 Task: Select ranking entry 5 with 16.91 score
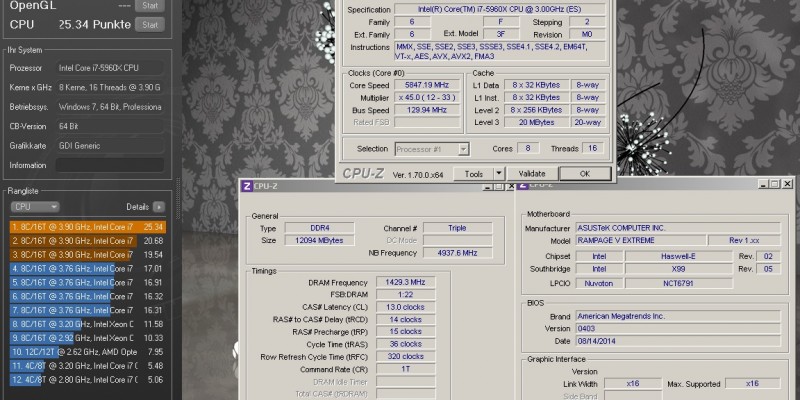[87, 282]
